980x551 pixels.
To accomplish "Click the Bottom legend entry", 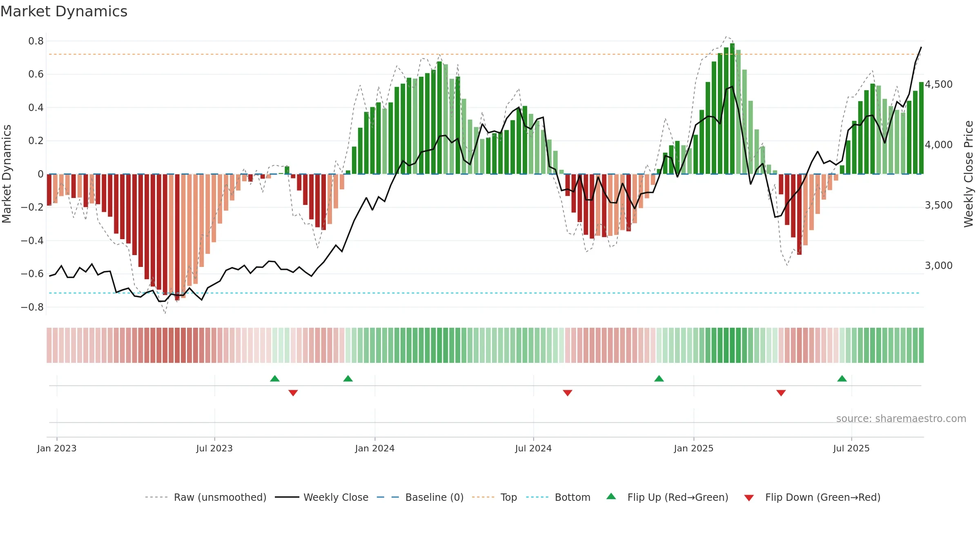I will click(x=558, y=497).
